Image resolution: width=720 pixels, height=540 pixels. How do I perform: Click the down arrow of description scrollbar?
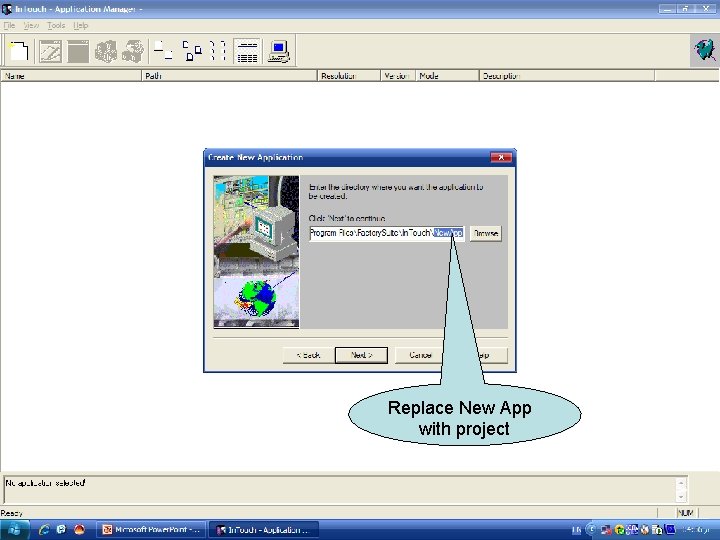[681, 496]
